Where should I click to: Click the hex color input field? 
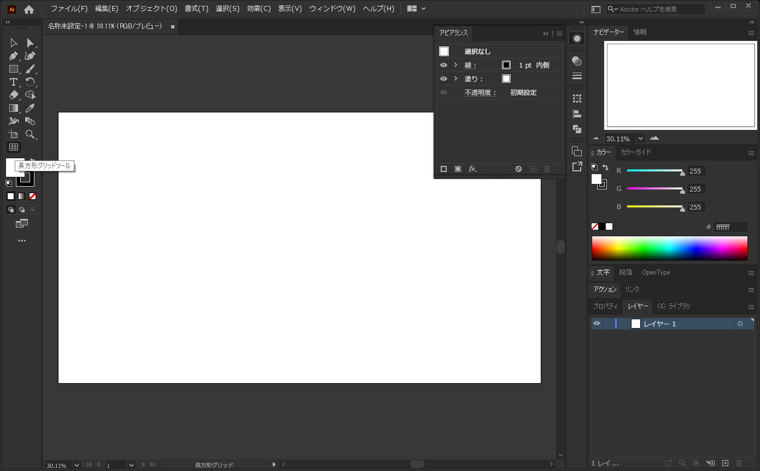(x=730, y=227)
